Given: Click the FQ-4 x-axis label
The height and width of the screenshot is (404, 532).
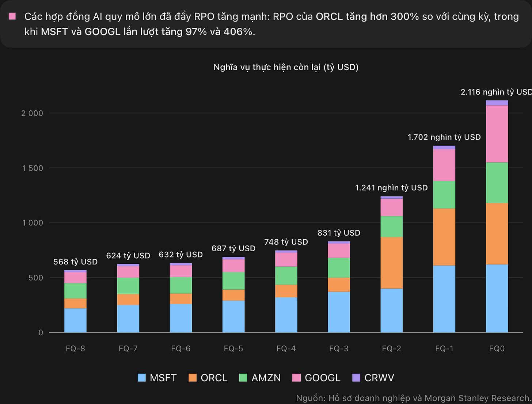Looking at the screenshot, I should [x=286, y=348].
